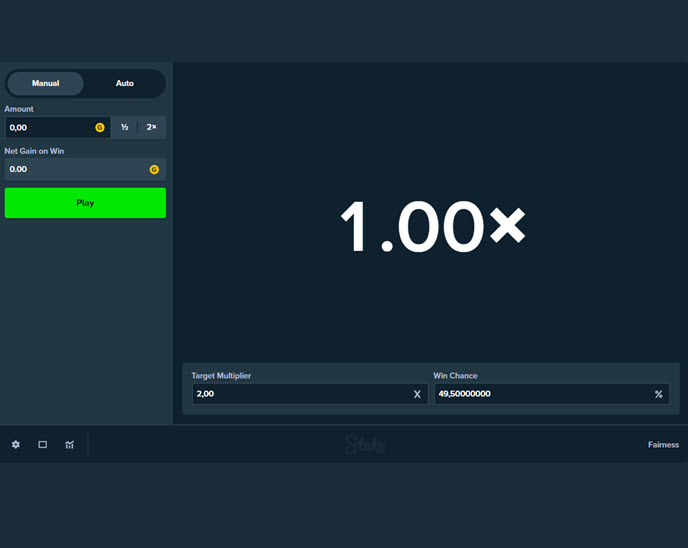
Task: Click the Target Multiplier label
Action: click(221, 375)
